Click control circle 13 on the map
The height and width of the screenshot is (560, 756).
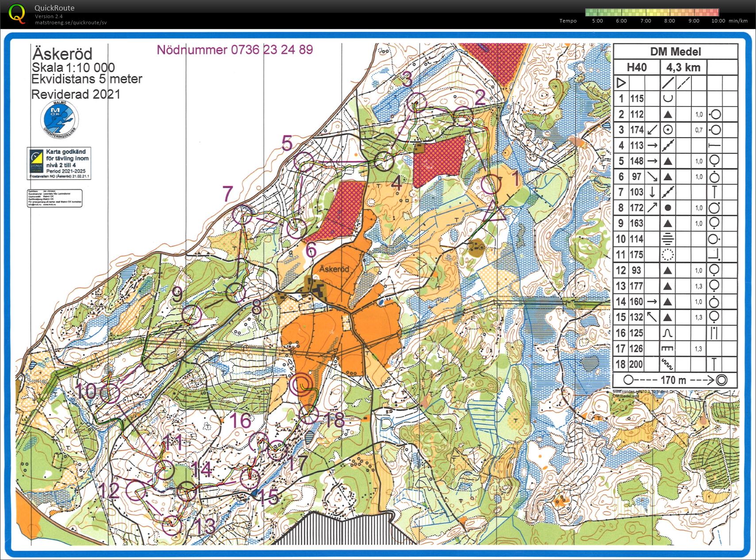172,526
